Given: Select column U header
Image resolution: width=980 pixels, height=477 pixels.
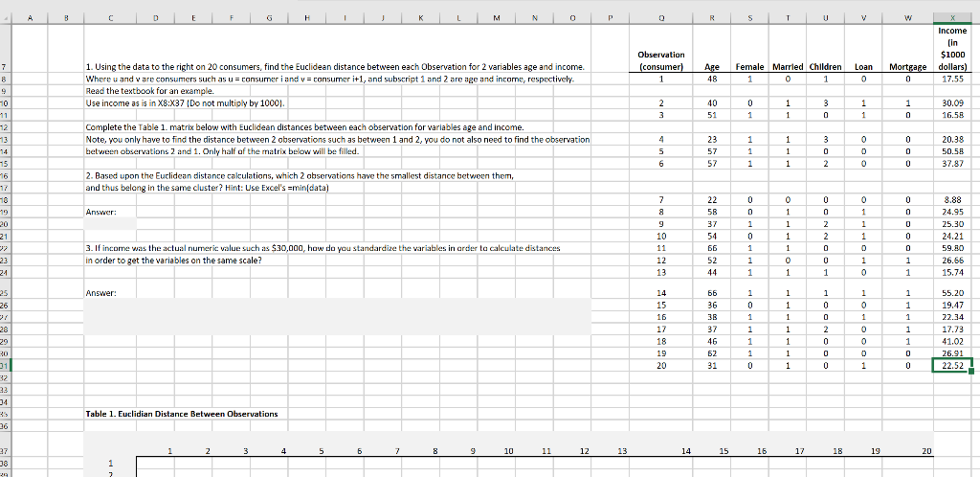Looking at the screenshot, I should [x=826, y=19].
